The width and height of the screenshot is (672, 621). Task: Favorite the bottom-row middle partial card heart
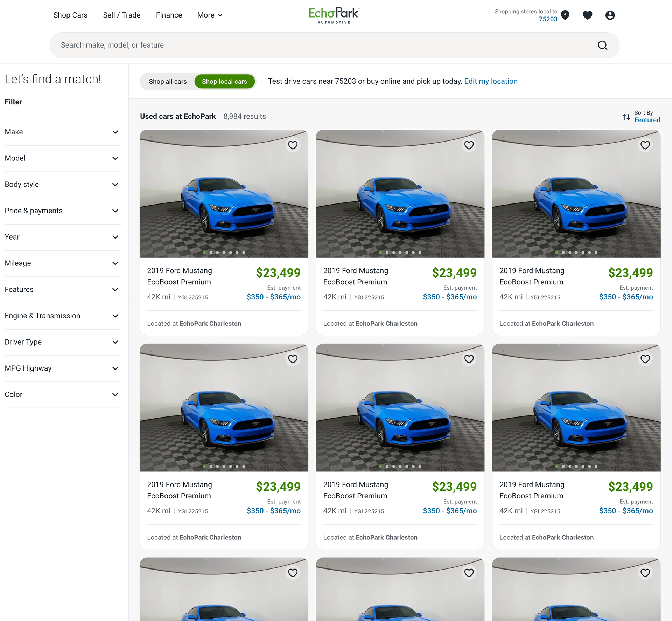[469, 573]
